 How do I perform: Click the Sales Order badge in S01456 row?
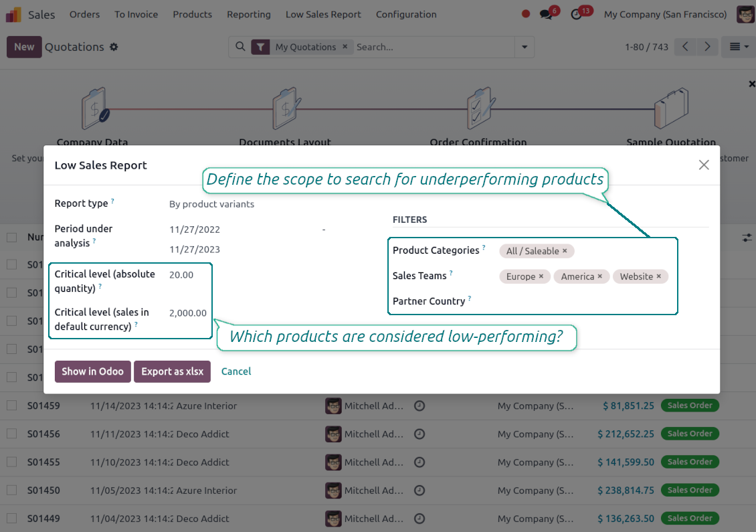pyautogui.click(x=690, y=434)
